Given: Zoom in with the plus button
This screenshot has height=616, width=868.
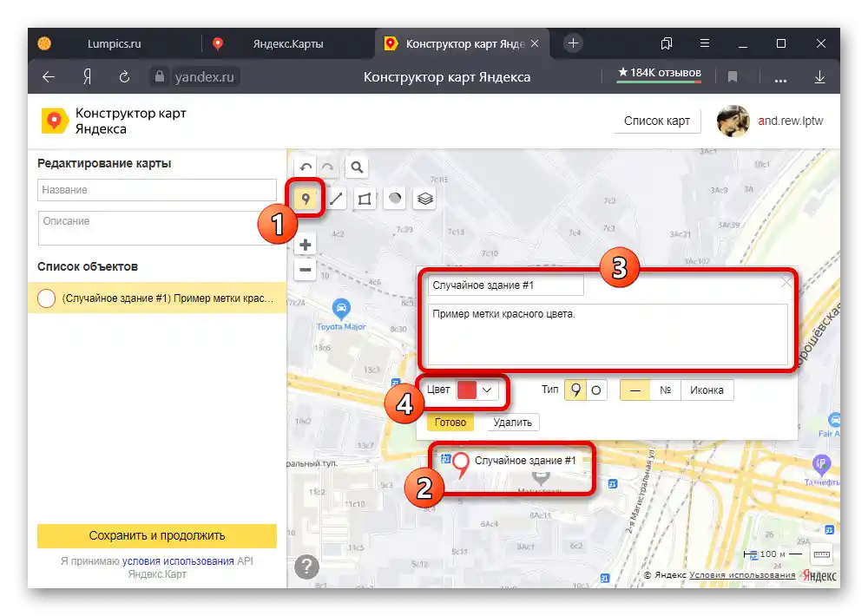Looking at the screenshot, I should [x=305, y=245].
